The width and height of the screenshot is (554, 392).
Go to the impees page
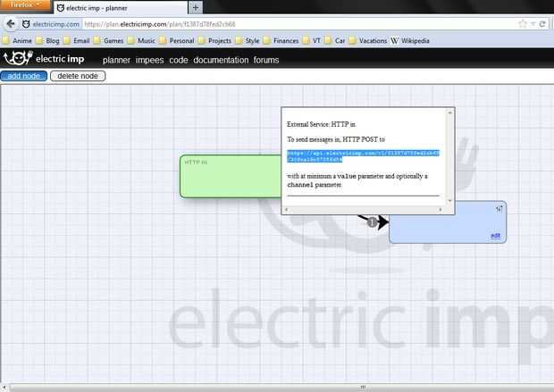(149, 60)
